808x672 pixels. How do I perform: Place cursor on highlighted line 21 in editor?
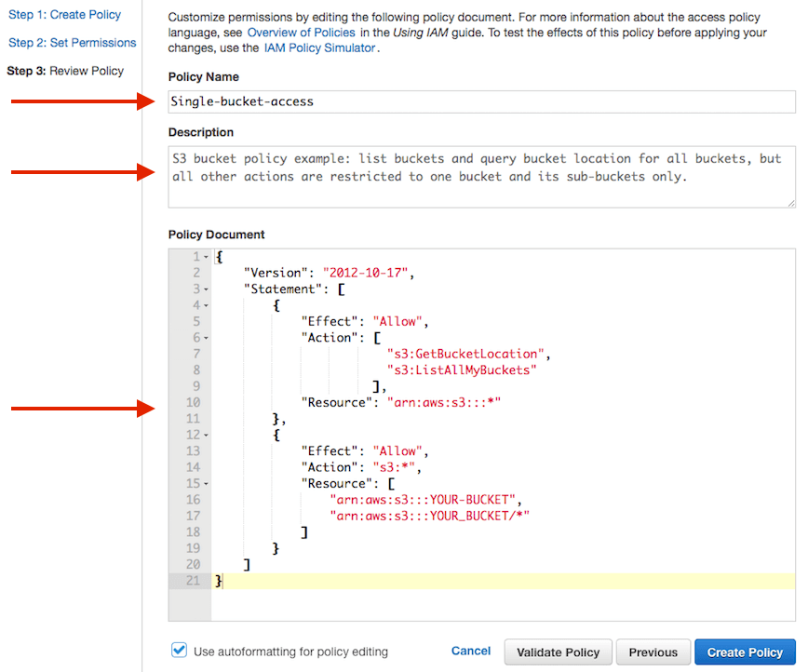(503, 581)
